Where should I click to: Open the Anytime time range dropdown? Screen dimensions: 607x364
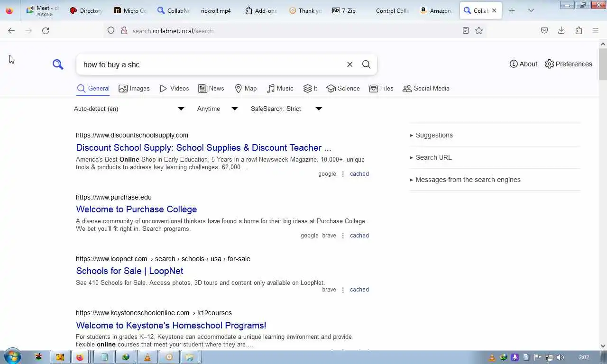(217, 109)
